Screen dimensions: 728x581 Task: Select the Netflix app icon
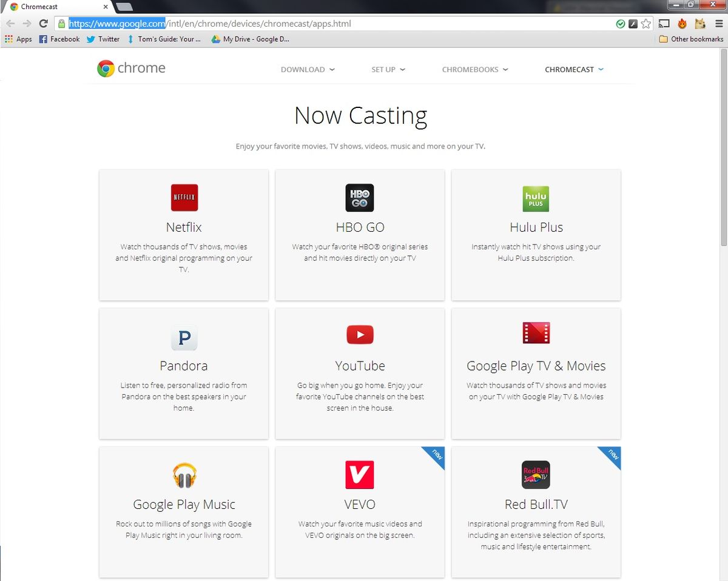pos(184,197)
